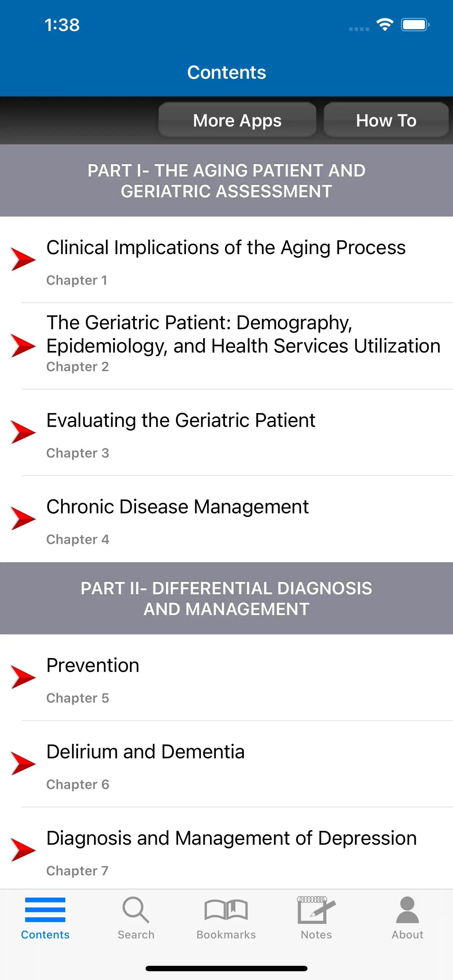Expand Chapter 2 with its red arrow

tap(23, 346)
